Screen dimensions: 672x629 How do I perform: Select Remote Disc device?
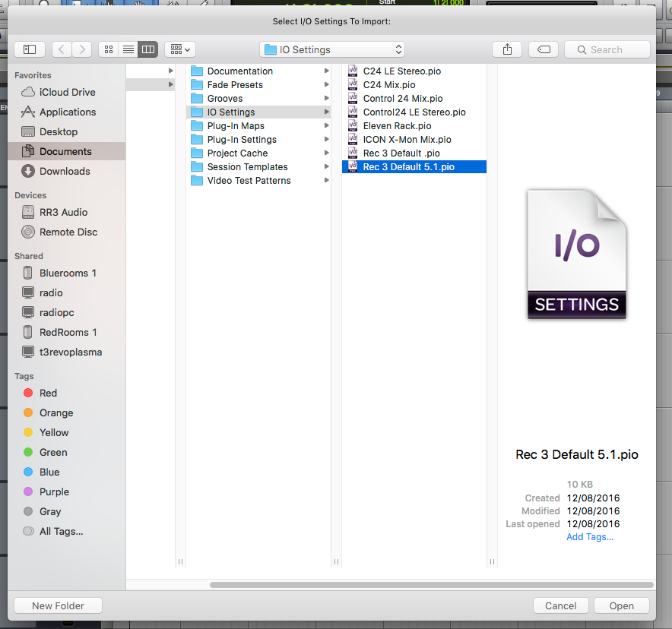tap(66, 232)
